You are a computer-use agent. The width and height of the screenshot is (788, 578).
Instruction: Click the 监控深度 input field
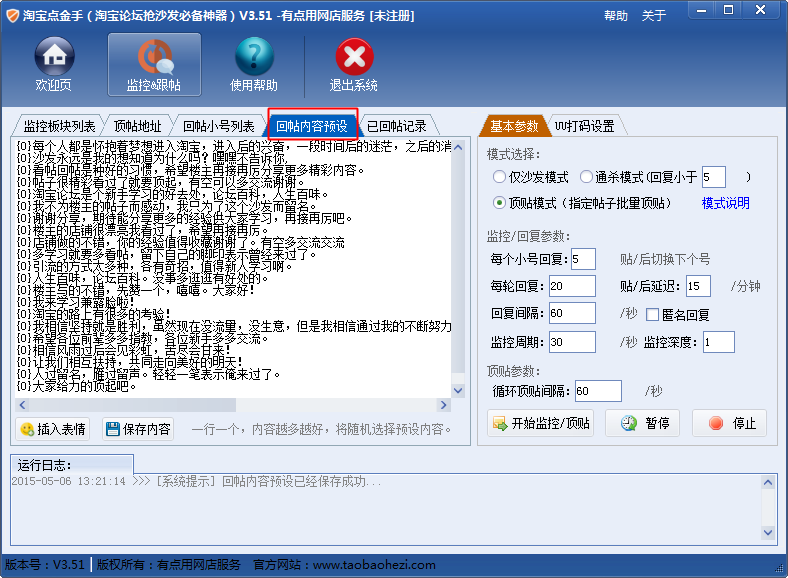pyautogui.click(x=719, y=342)
